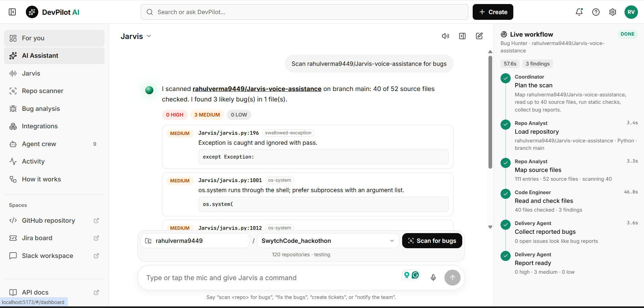This screenshot has width=644, height=308.
Task: Open settings gear icon
Action: pyautogui.click(x=613, y=12)
